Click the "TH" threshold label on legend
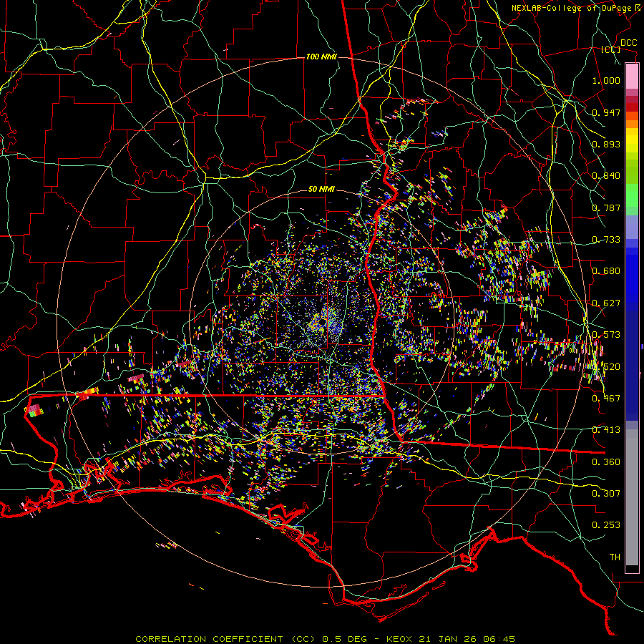 (x=615, y=557)
